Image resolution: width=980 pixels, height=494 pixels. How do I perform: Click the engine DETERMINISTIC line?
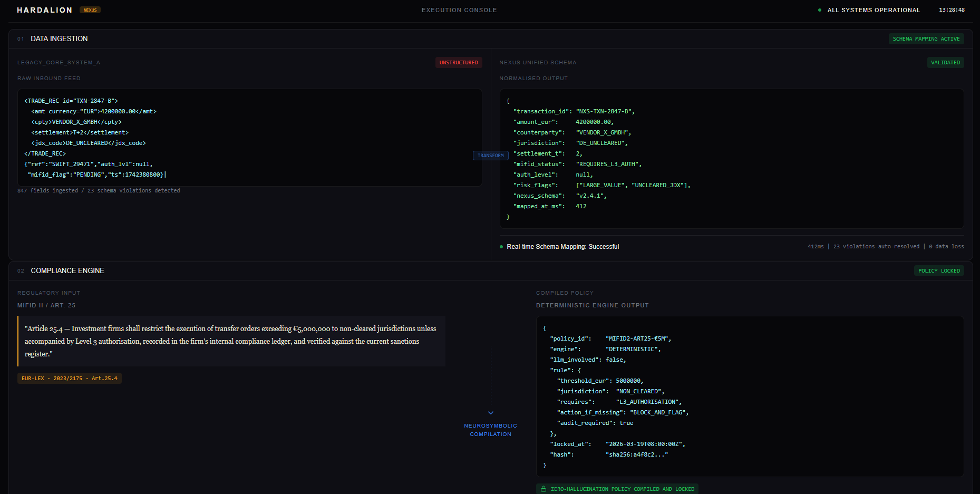[605, 349]
